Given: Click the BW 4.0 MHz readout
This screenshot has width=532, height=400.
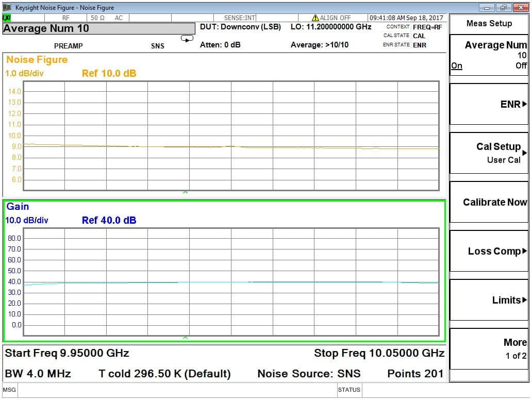Looking at the screenshot, I should [x=38, y=374].
